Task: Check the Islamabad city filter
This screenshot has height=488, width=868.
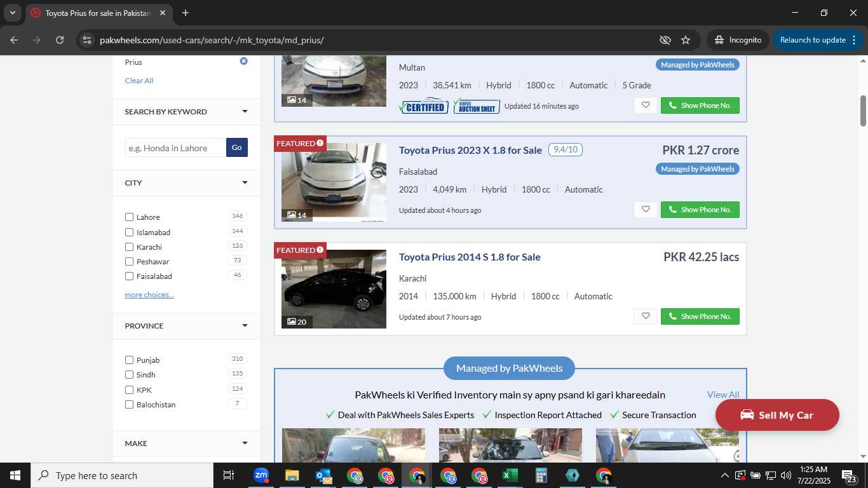Action: pos(130,233)
